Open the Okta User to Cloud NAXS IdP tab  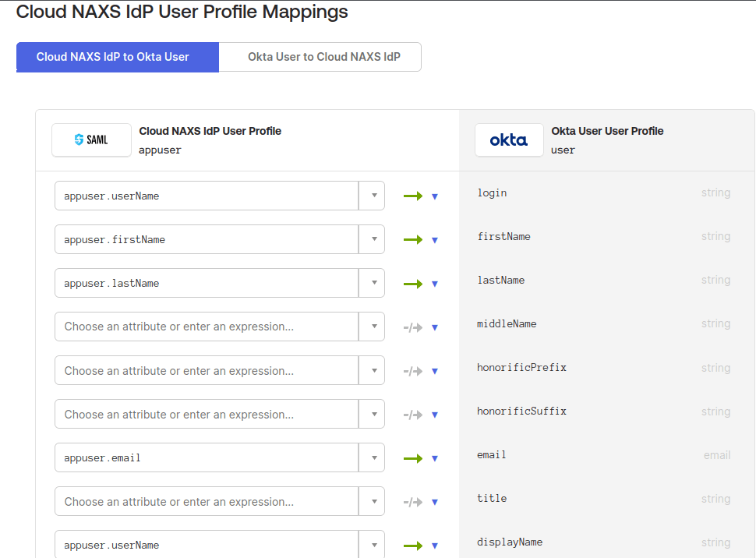point(320,57)
